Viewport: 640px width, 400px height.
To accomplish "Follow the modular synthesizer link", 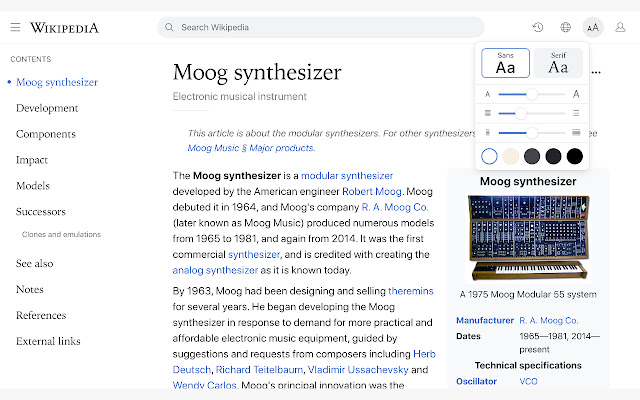I will pos(347,175).
